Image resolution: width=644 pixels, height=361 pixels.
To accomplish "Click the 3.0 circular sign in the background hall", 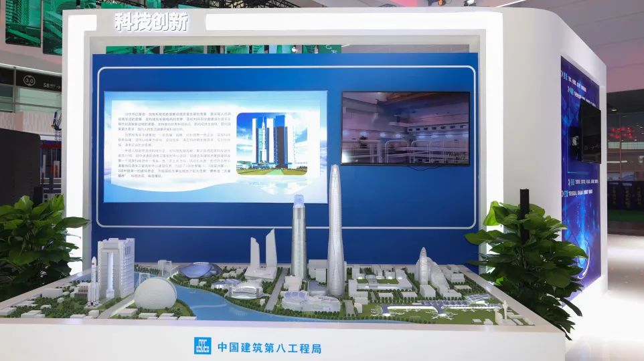I will pyautogui.click(x=29, y=80).
